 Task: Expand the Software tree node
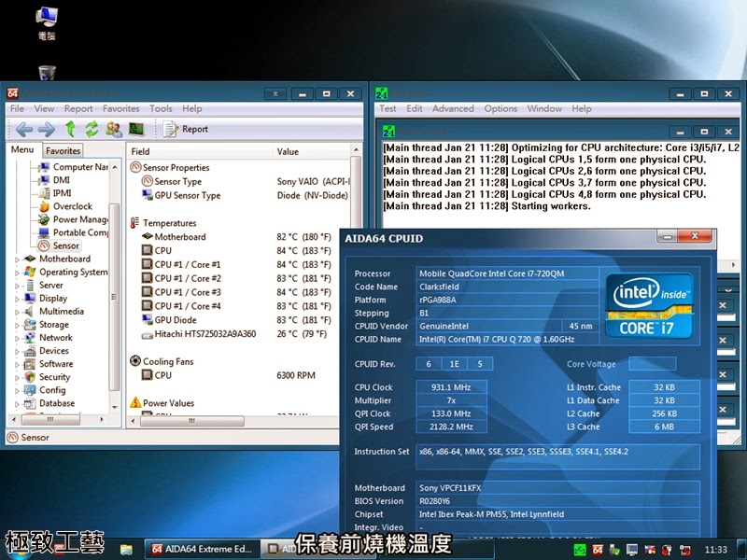(17, 364)
